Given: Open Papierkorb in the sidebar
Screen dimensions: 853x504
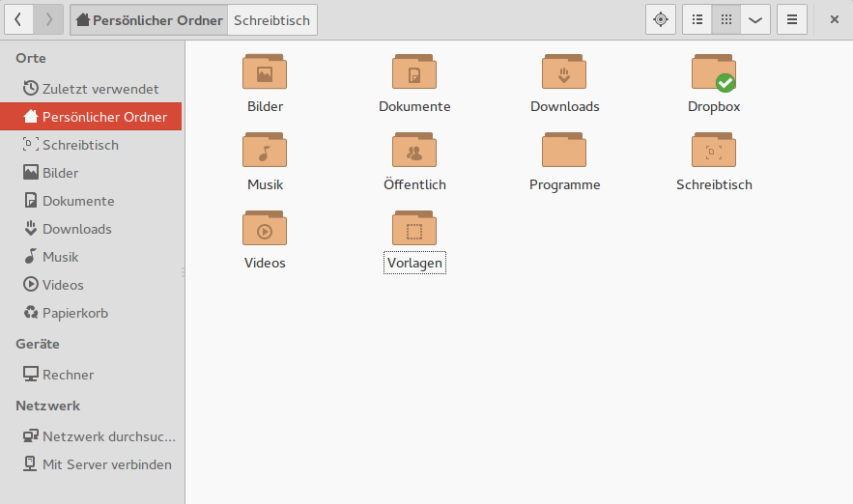Looking at the screenshot, I should pos(75,313).
